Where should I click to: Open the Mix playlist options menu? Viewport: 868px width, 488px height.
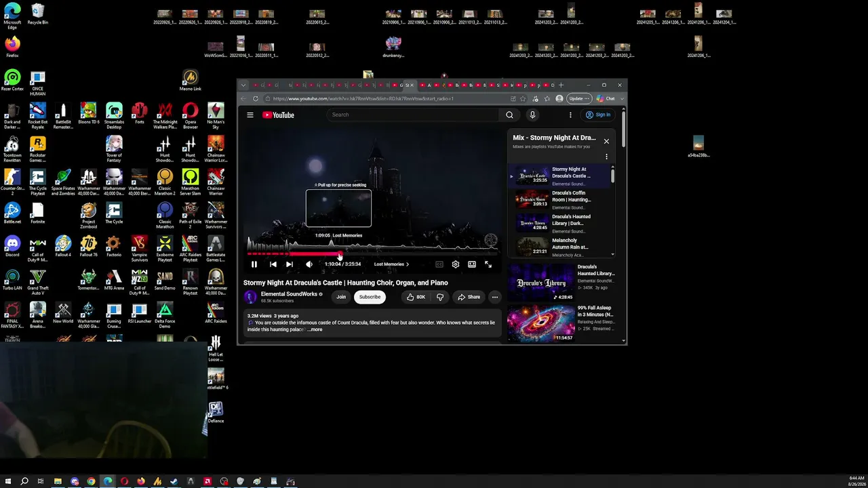[x=606, y=157]
